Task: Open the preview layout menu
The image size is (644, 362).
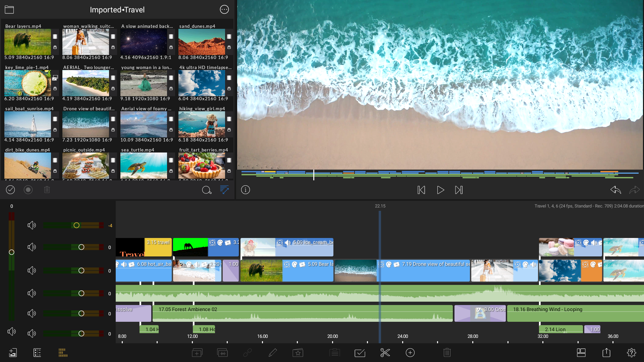Action: (x=581, y=353)
